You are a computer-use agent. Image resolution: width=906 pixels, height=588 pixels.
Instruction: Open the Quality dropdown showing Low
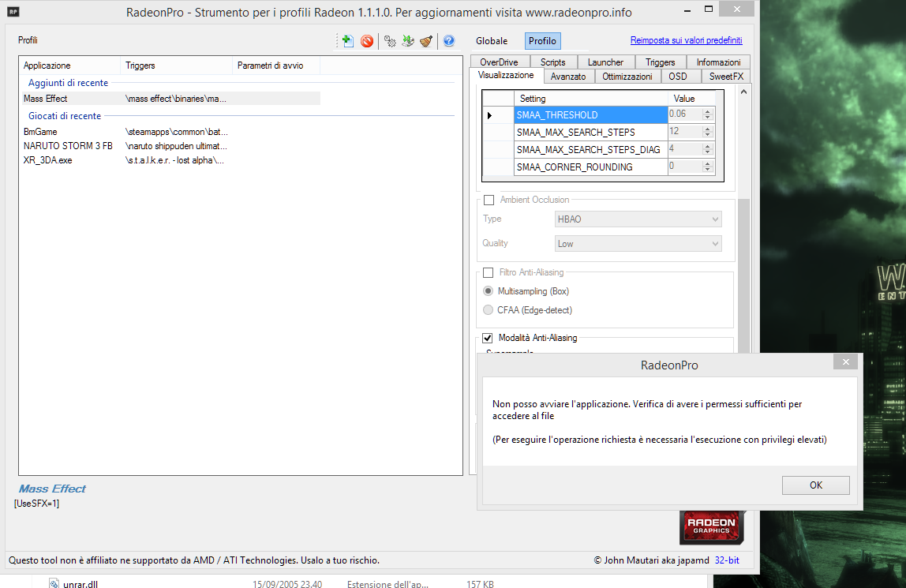[x=638, y=244]
